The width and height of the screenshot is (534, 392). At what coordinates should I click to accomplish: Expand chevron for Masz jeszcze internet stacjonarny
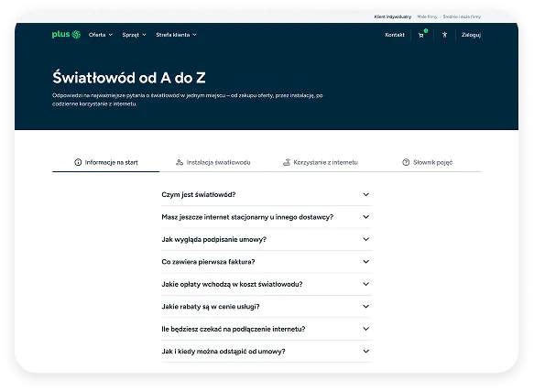tap(366, 216)
